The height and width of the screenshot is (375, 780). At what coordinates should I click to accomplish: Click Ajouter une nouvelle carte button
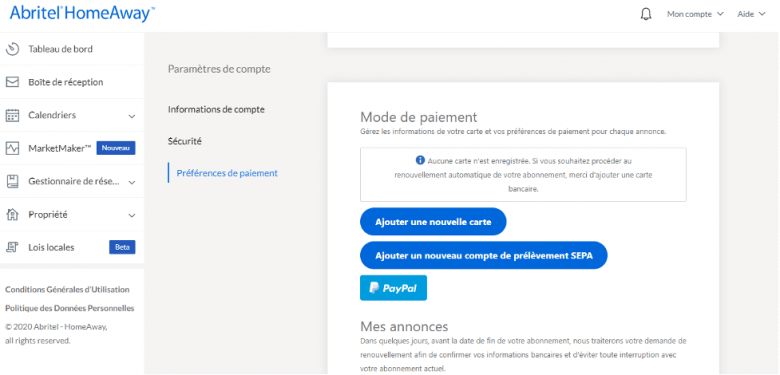coord(433,222)
